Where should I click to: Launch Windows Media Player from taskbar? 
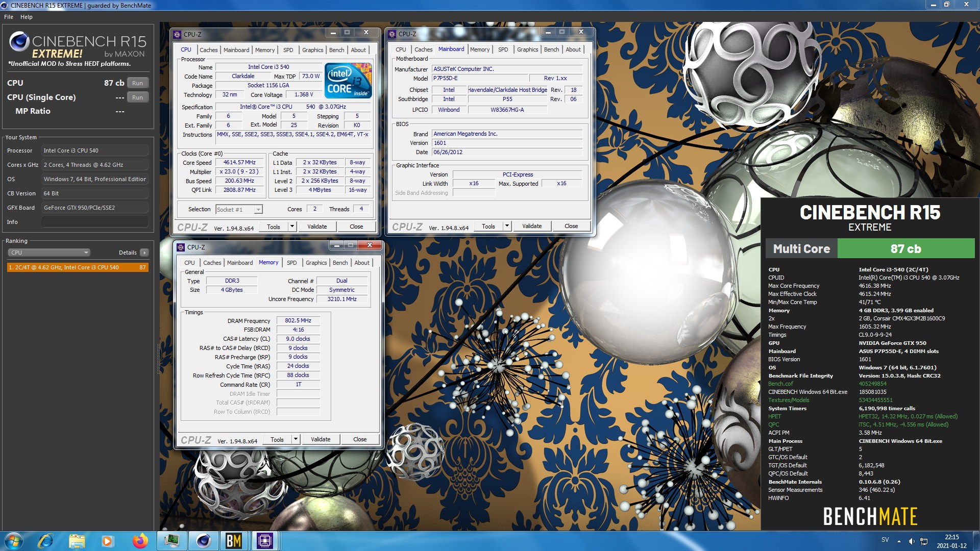coord(107,541)
